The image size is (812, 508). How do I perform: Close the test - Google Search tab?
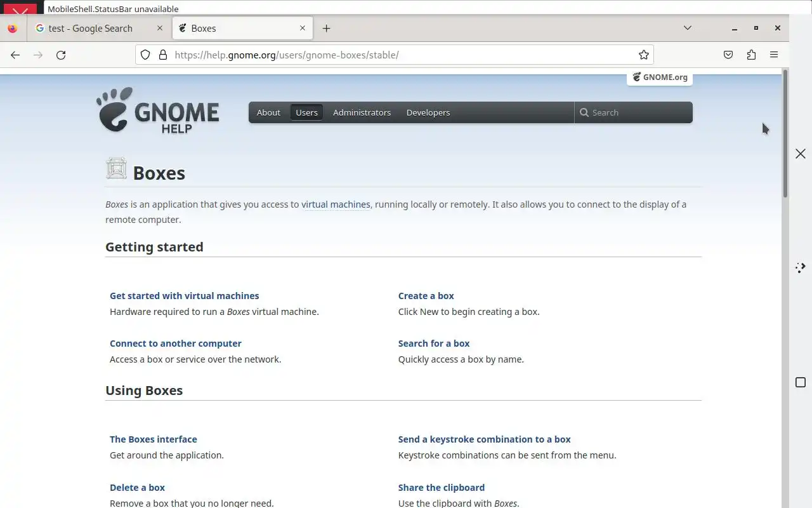[159, 29]
